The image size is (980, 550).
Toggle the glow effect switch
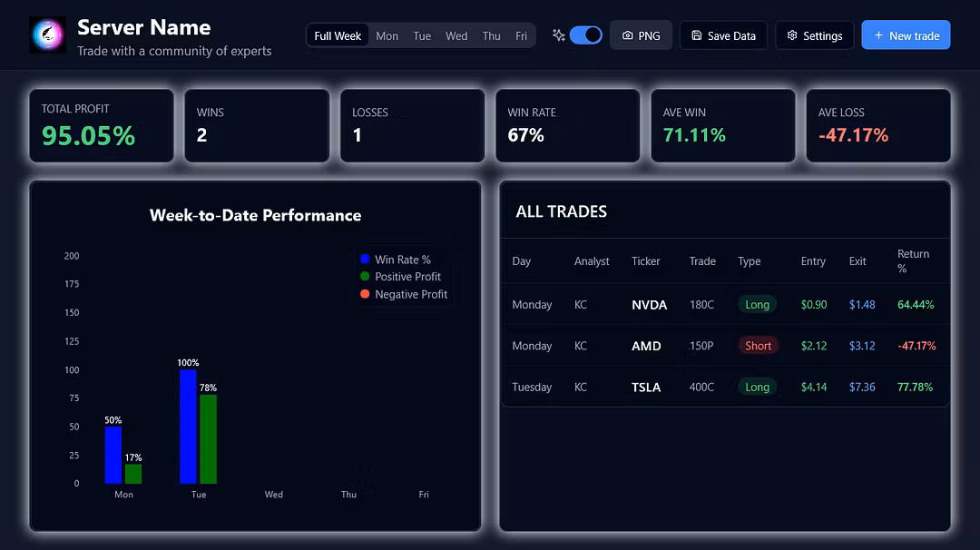[x=586, y=35]
